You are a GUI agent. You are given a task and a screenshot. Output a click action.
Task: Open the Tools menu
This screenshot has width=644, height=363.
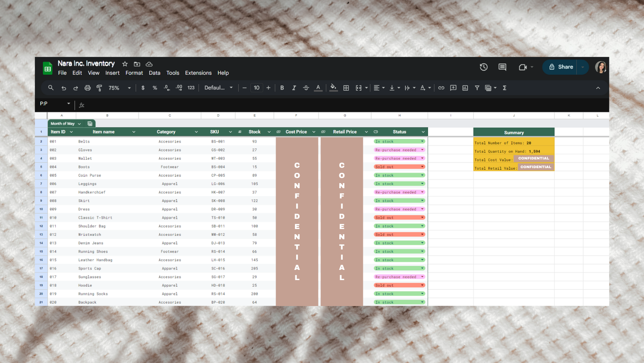coord(173,73)
